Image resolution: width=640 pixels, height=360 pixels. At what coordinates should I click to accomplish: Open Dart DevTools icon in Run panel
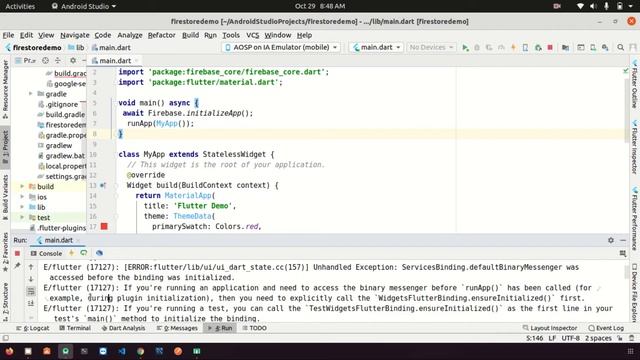[99, 253]
